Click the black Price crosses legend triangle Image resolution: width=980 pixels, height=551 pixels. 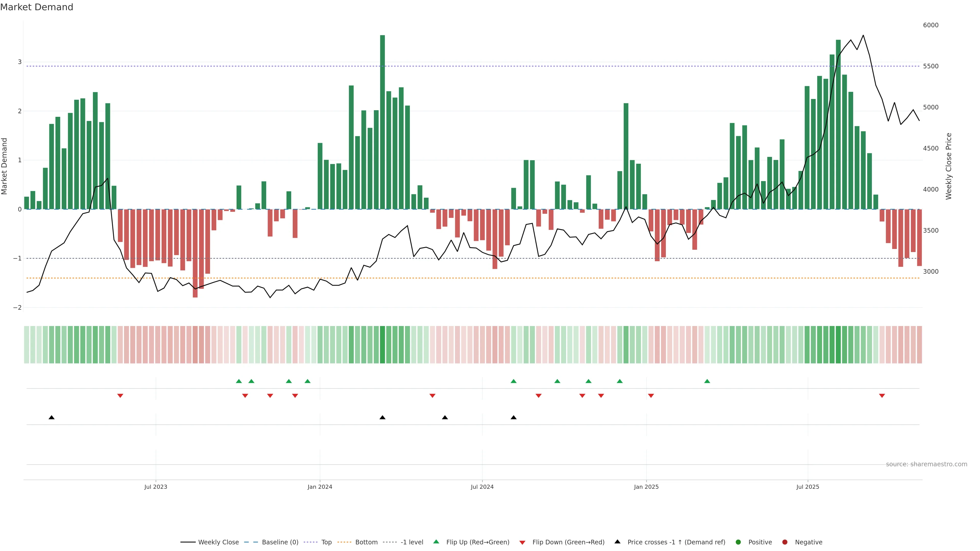pyautogui.click(x=617, y=542)
